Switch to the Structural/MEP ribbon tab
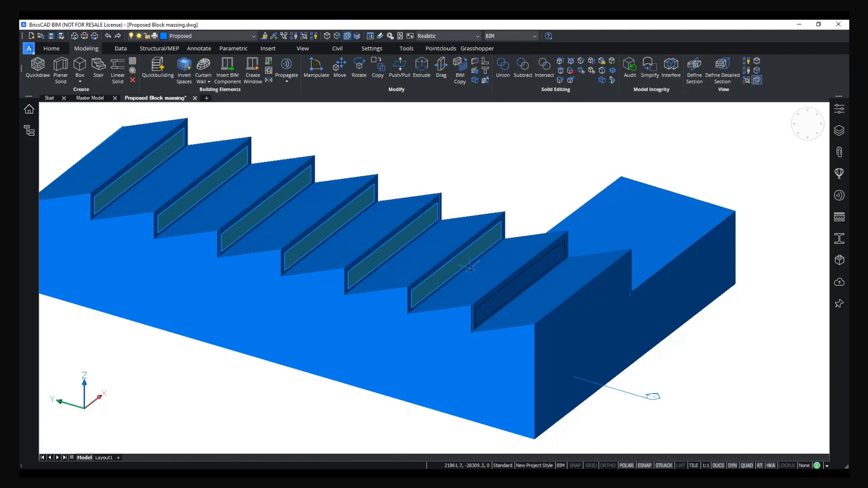This screenshot has width=868, height=488. point(159,48)
